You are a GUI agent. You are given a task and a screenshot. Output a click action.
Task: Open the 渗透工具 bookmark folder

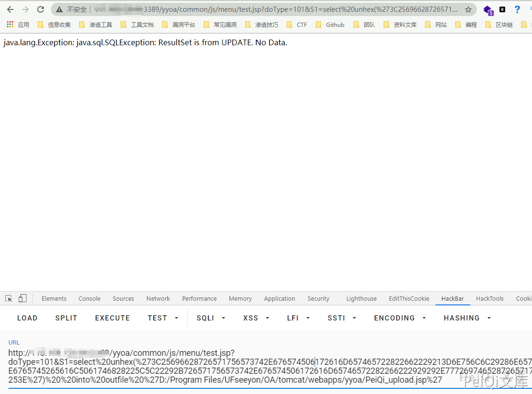[x=96, y=25]
